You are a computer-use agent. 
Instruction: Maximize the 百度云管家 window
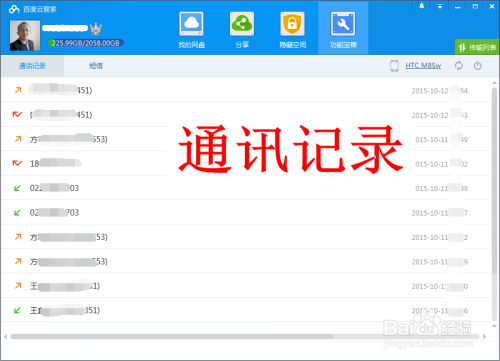(x=475, y=6)
